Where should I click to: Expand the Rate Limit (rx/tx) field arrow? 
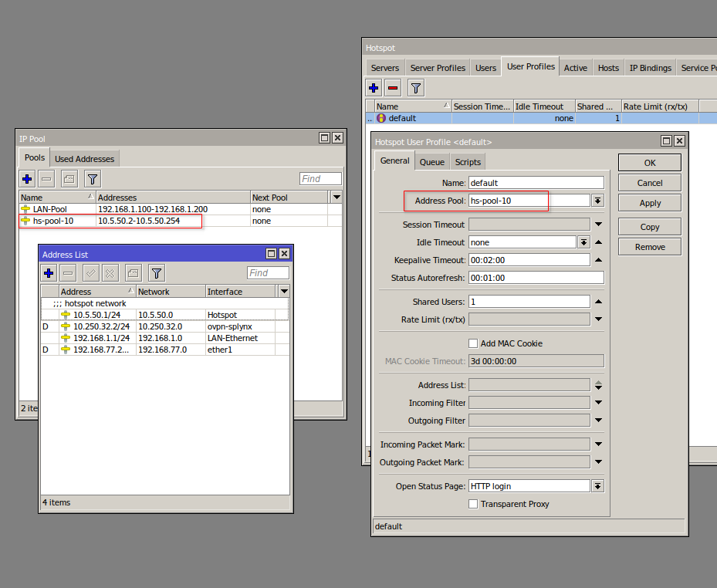597,319
